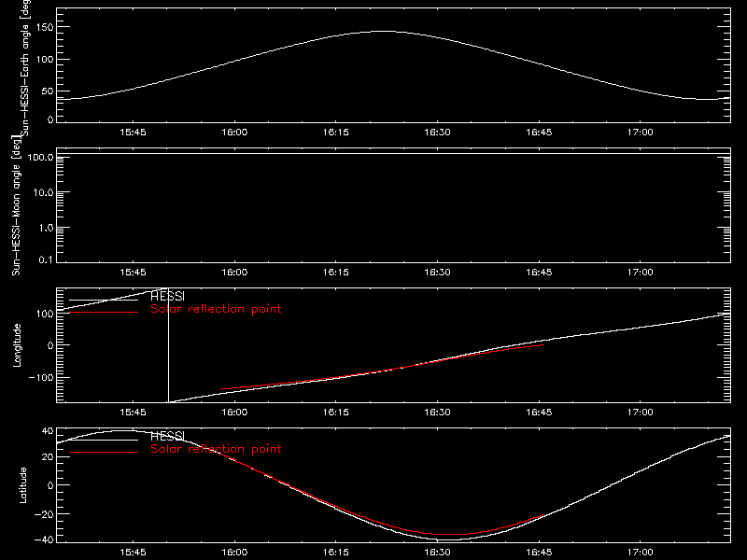Click the Sun-HESSI-Moon angle axis label
The image size is (747, 560).
pyautogui.click(x=16, y=205)
